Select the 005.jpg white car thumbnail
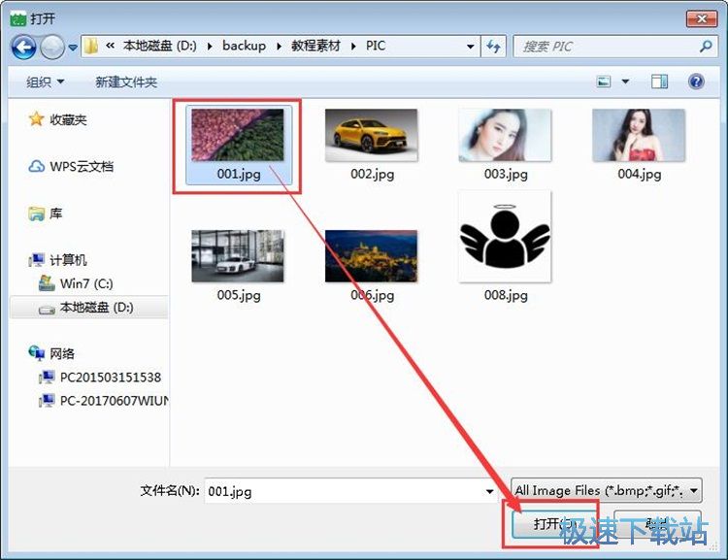 pos(238,256)
